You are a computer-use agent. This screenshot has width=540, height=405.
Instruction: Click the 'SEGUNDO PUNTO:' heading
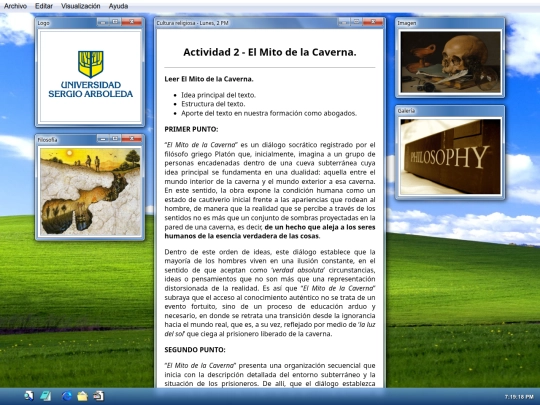coord(195,350)
